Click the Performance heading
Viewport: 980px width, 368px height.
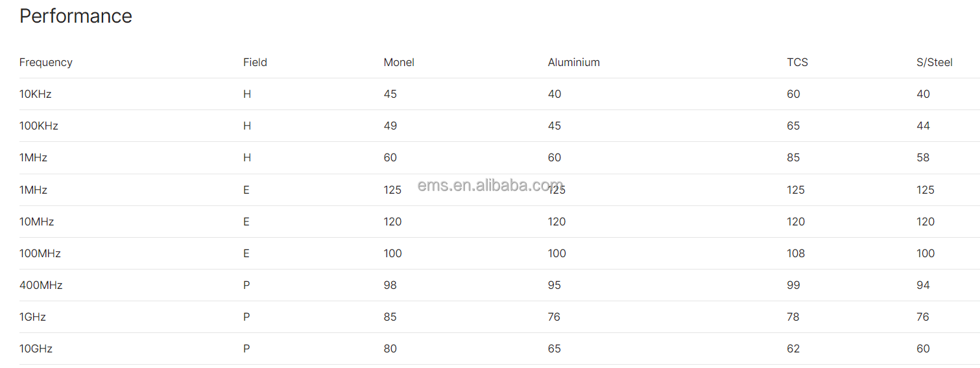point(76,16)
